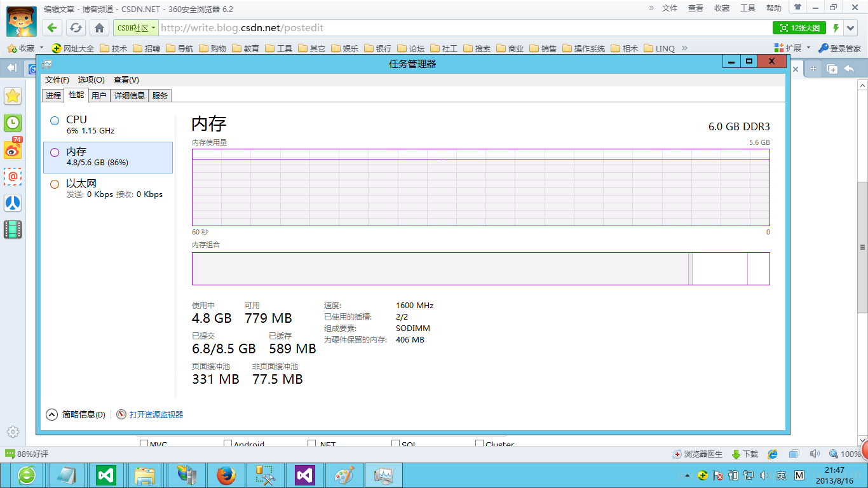Open the @ mail icon in sidebar
Viewport: 868px width, 488px height.
coord(13,176)
